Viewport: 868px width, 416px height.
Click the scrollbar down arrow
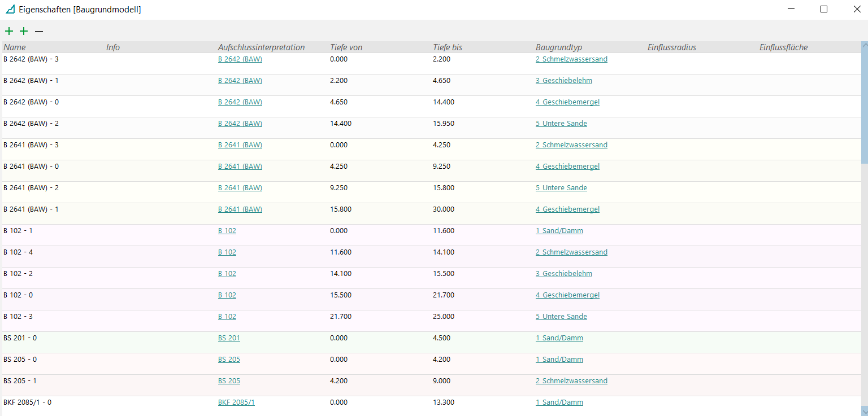864,410
